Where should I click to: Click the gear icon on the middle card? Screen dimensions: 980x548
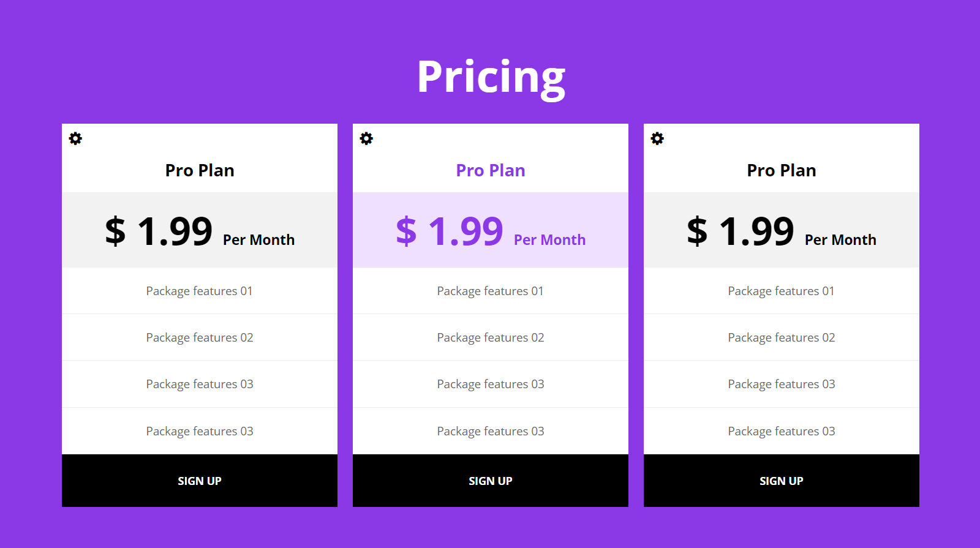coord(366,138)
